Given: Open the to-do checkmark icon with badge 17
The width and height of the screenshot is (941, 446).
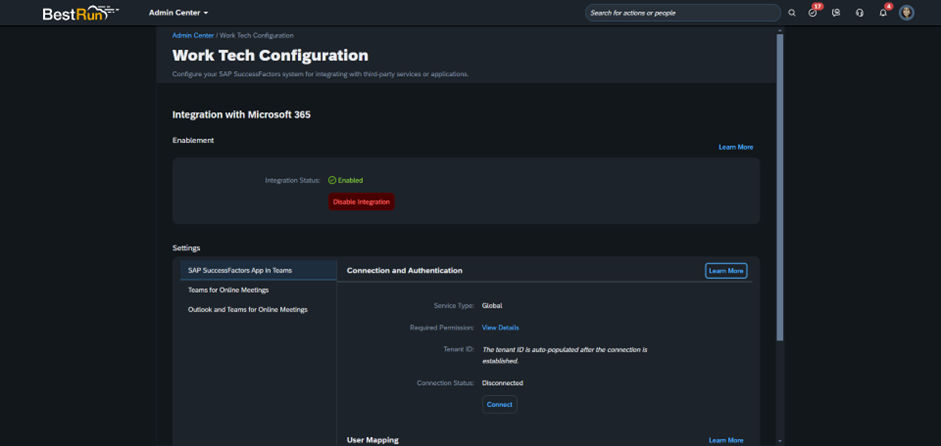Looking at the screenshot, I should (x=813, y=12).
